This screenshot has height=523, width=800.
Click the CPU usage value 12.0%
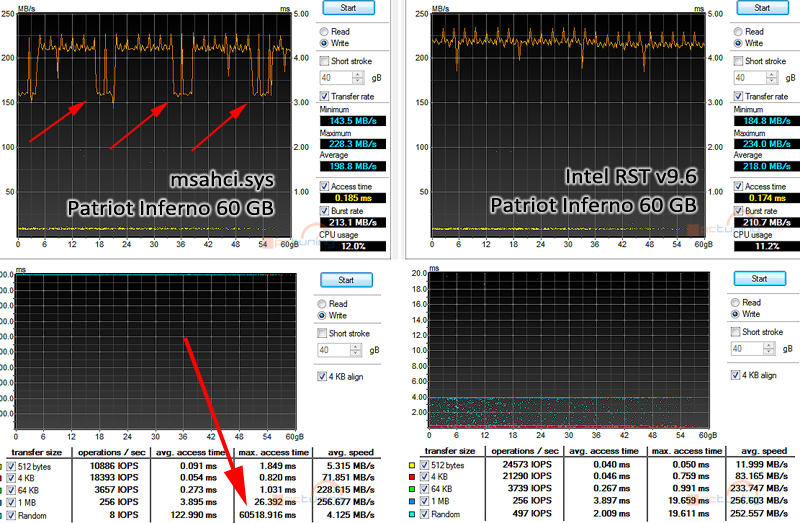[x=353, y=246]
